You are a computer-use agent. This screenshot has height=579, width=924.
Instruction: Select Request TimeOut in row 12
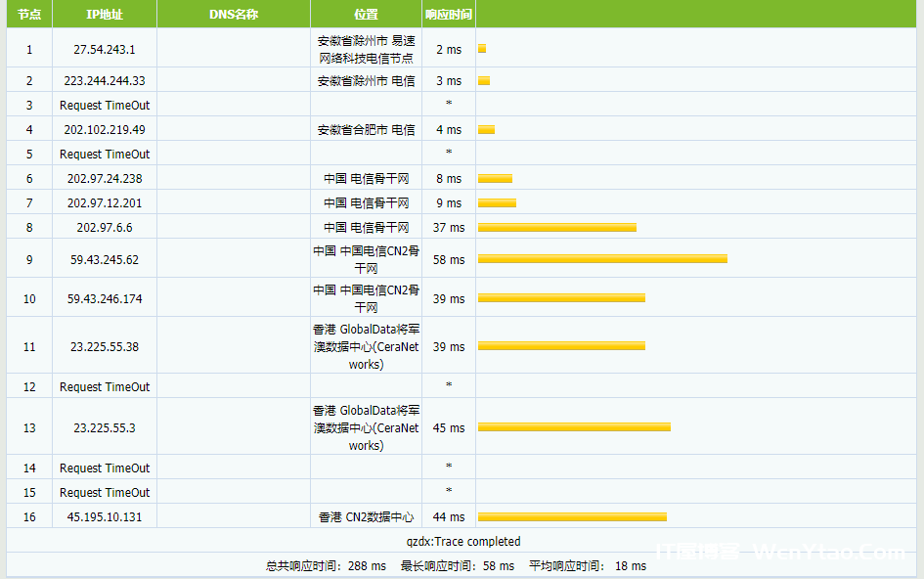[105, 387]
